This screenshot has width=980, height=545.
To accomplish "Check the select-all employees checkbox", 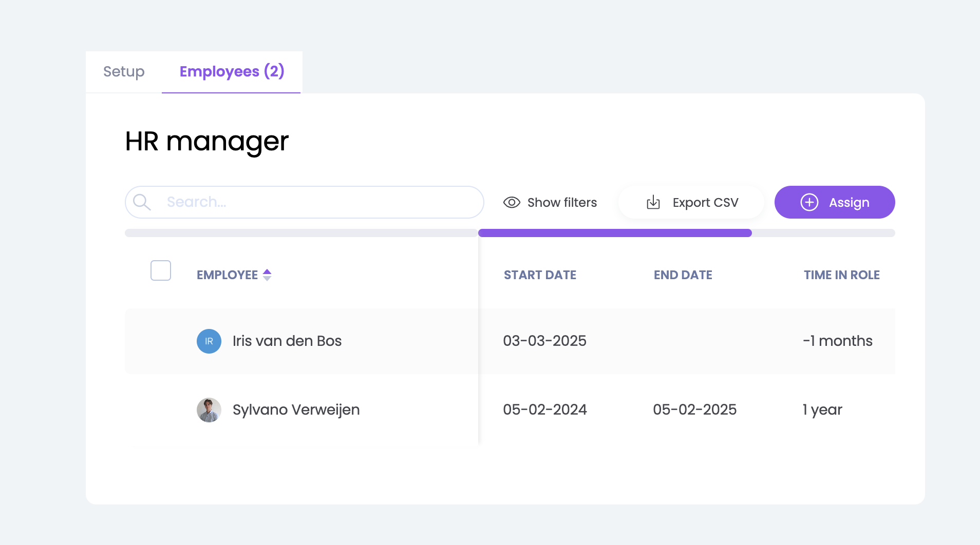I will click(x=161, y=270).
